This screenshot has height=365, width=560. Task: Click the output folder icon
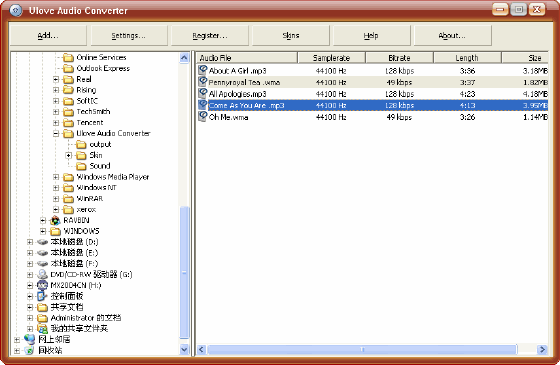[81, 144]
